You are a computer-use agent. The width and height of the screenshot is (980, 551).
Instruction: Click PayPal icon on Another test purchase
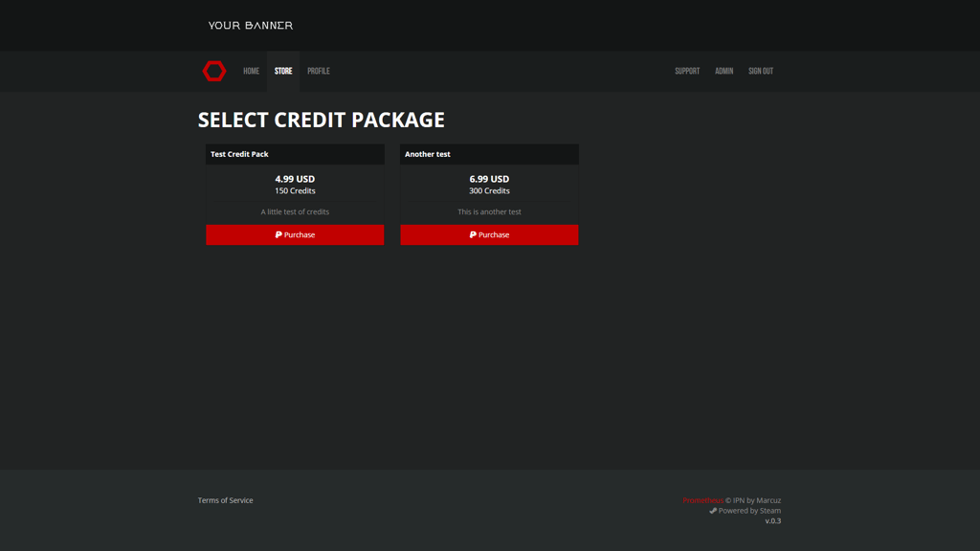473,234
